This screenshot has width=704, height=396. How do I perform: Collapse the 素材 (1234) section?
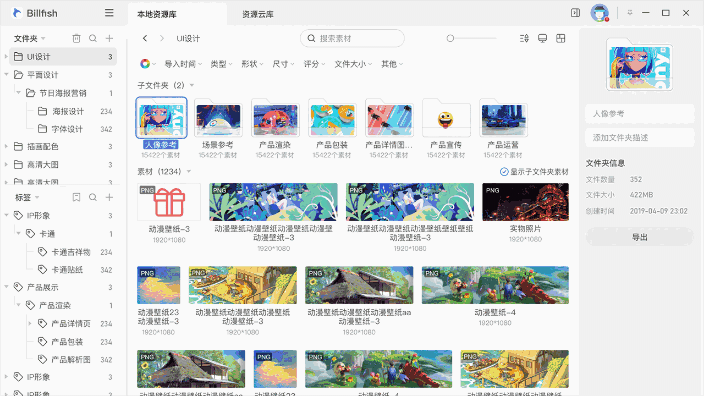[x=189, y=172]
